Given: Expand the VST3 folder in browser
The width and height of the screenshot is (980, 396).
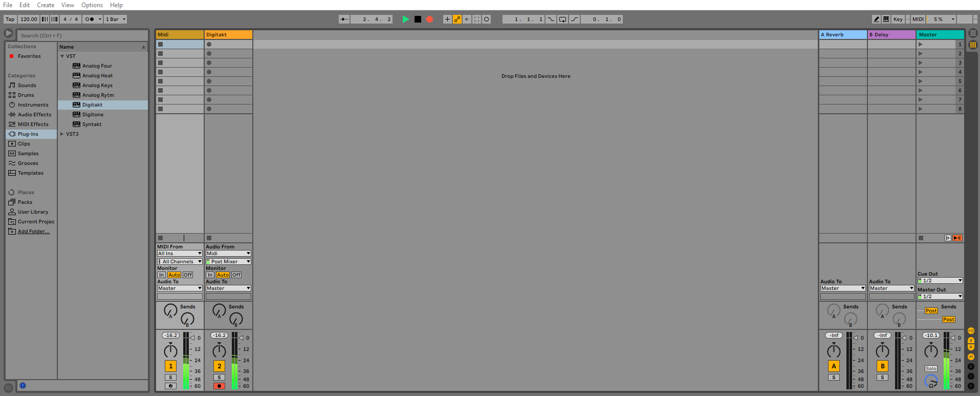Looking at the screenshot, I should (x=62, y=134).
